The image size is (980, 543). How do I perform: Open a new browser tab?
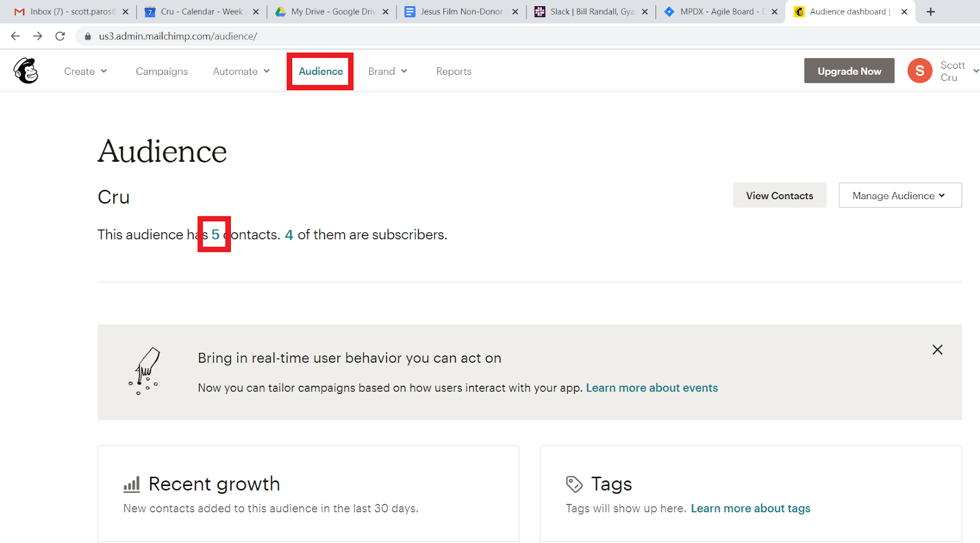tap(930, 12)
